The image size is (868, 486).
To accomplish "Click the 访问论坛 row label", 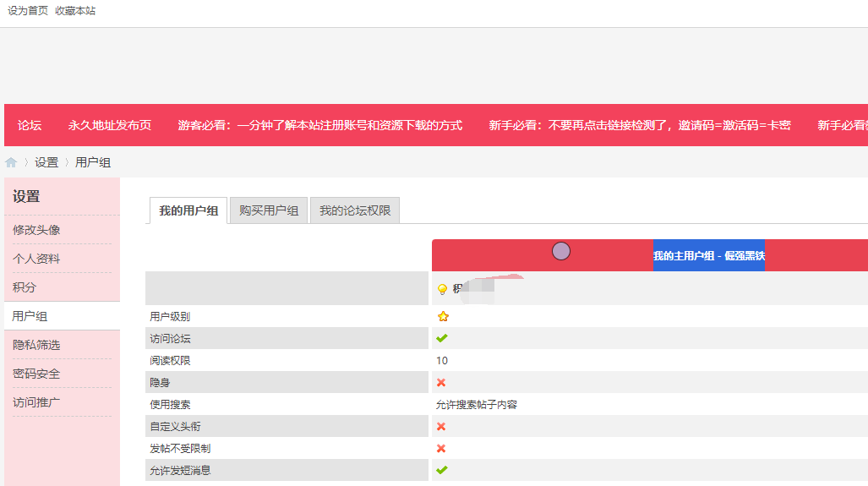I will (x=170, y=338).
